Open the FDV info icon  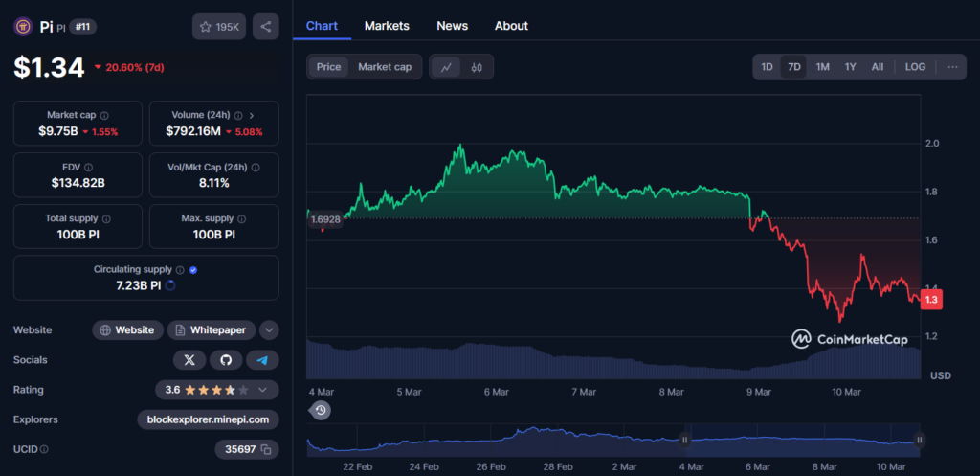click(x=88, y=168)
